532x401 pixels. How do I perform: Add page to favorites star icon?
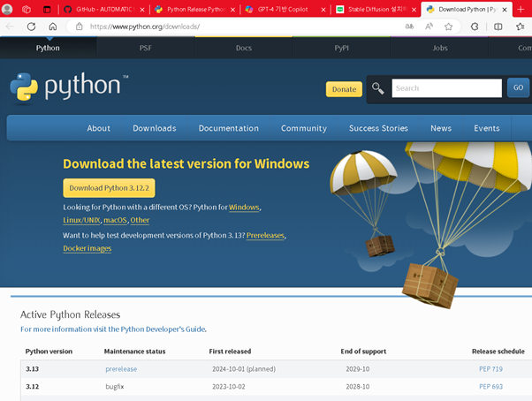[448, 26]
